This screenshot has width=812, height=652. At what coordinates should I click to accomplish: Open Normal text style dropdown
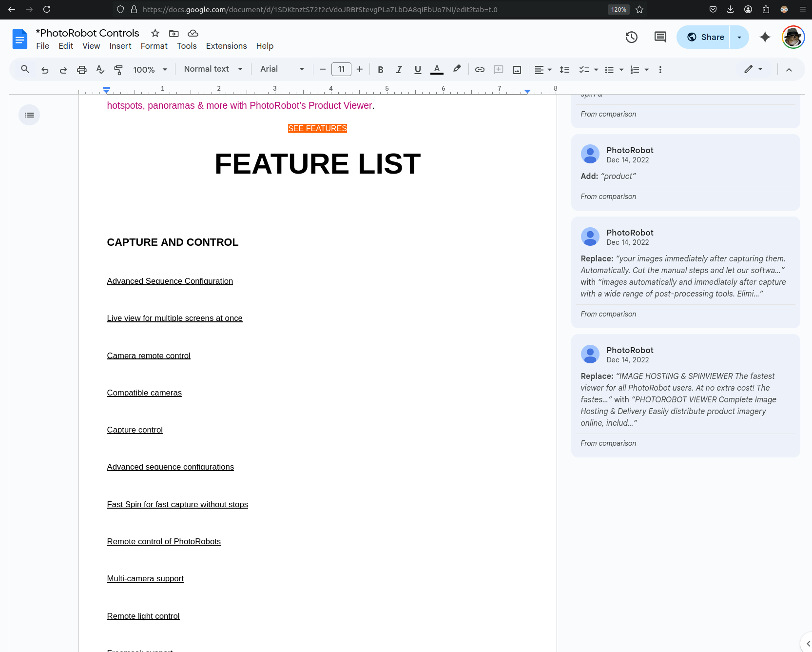213,69
